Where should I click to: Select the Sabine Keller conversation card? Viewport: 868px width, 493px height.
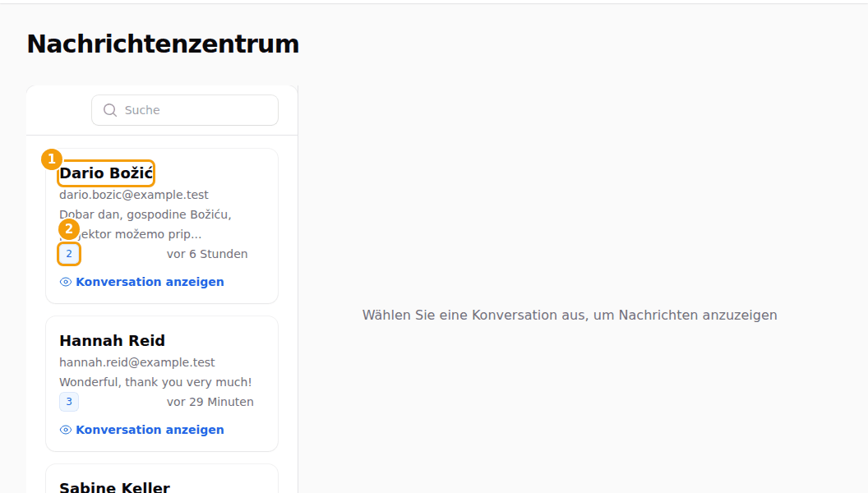[162, 479]
